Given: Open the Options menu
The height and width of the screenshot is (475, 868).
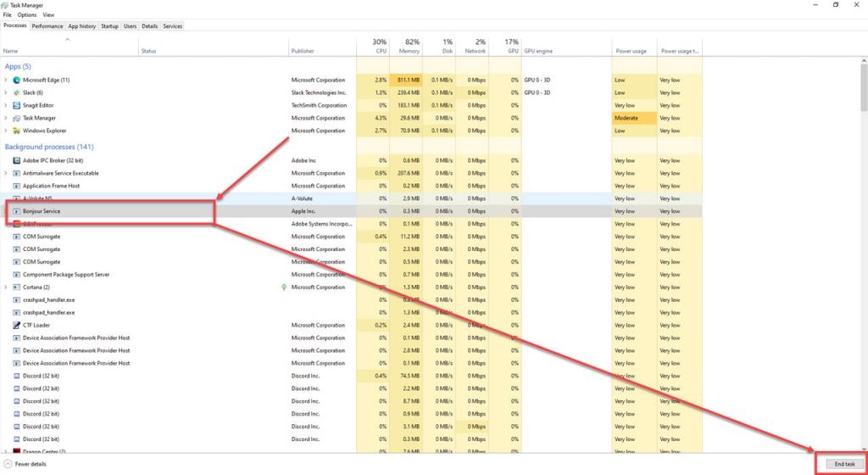Looking at the screenshot, I should tap(26, 15).
